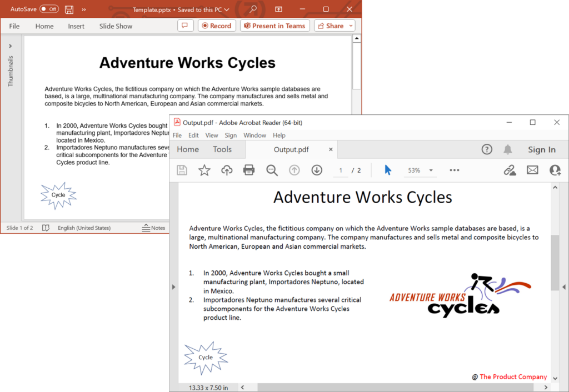Open Acrobat notifications bell
The image size is (569, 392).
507,149
